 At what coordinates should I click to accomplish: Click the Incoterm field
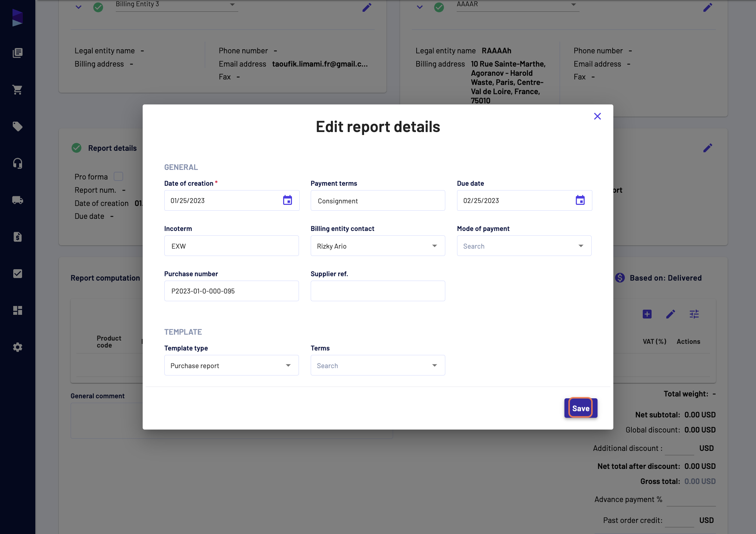click(231, 246)
